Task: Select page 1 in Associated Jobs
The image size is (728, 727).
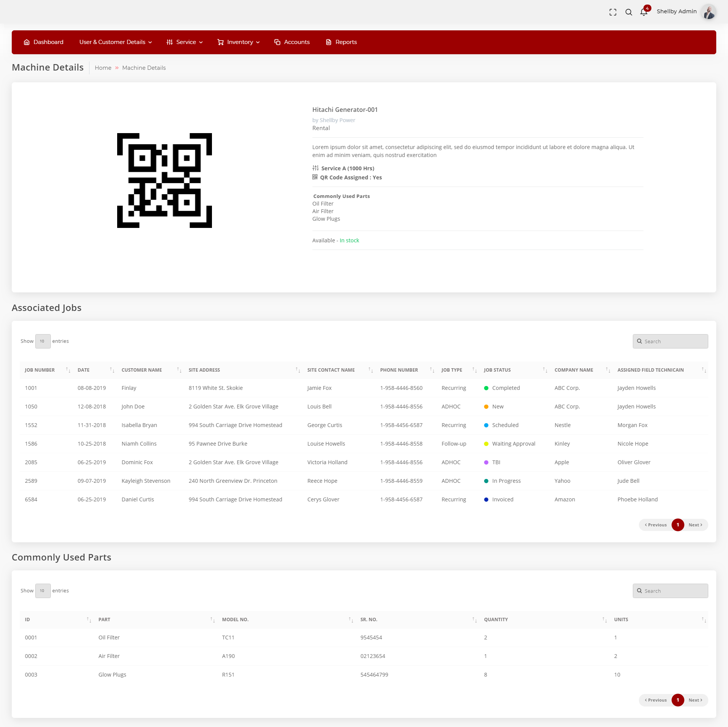Action: click(678, 525)
